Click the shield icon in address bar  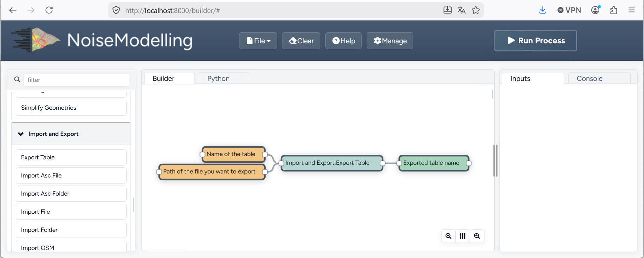(x=116, y=10)
